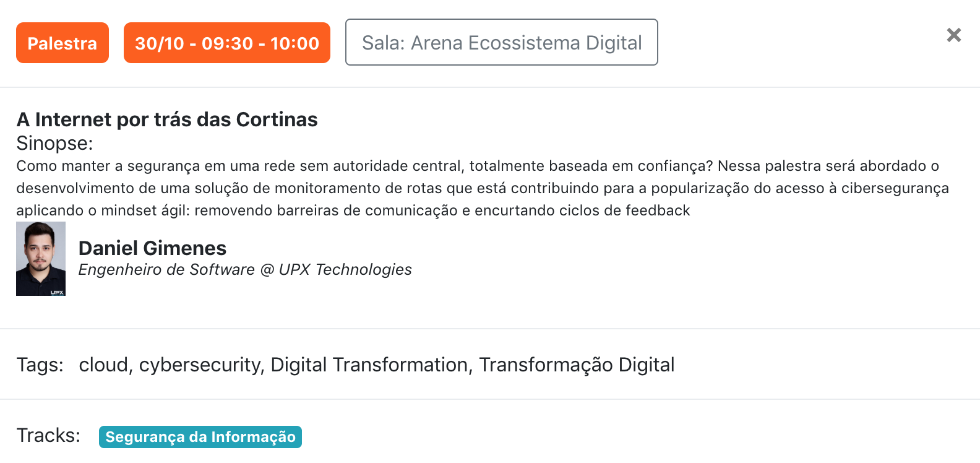Select the 30/10 - 09:30 - 10:00 schedule badge
Viewport: 980px width, 463px height.
(227, 43)
